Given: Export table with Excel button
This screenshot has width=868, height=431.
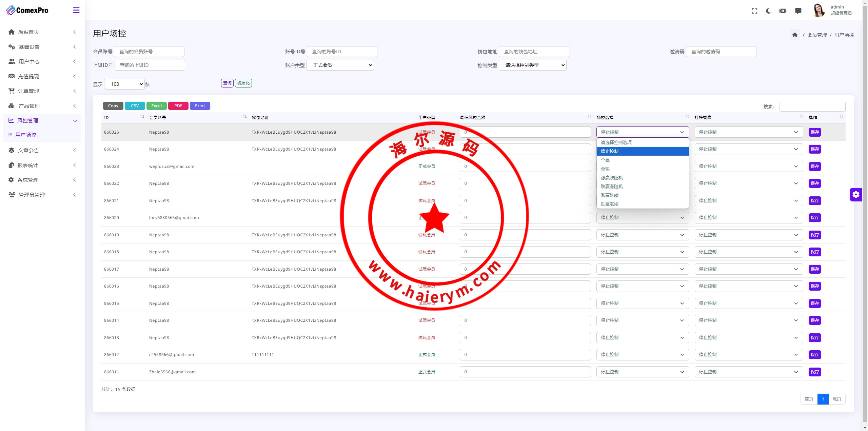Looking at the screenshot, I should (x=156, y=106).
